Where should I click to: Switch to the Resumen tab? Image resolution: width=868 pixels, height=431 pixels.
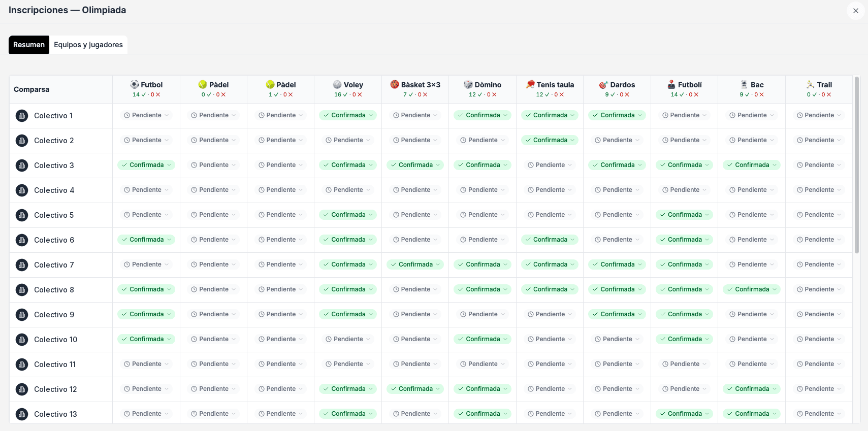point(29,45)
